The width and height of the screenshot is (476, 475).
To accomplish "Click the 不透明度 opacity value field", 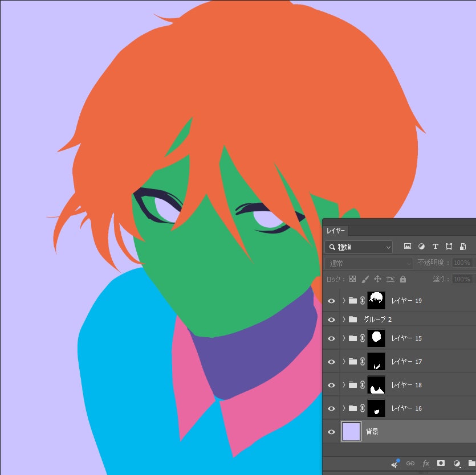I will tap(462, 263).
